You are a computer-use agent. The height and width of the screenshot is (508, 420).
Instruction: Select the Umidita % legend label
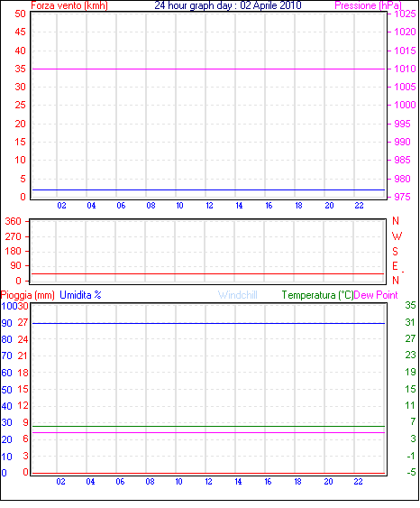click(x=80, y=295)
